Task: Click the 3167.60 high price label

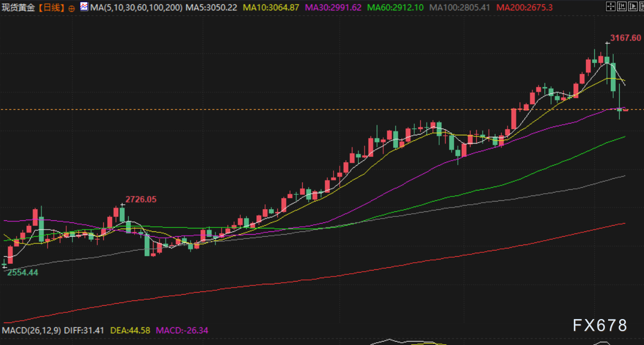Action: point(625,38)
